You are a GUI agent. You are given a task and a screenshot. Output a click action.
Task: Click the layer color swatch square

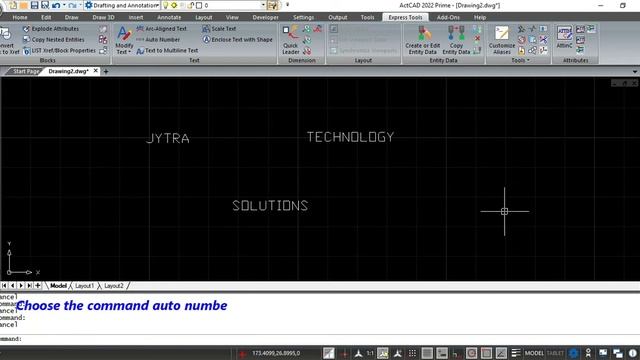coord(199,5)
